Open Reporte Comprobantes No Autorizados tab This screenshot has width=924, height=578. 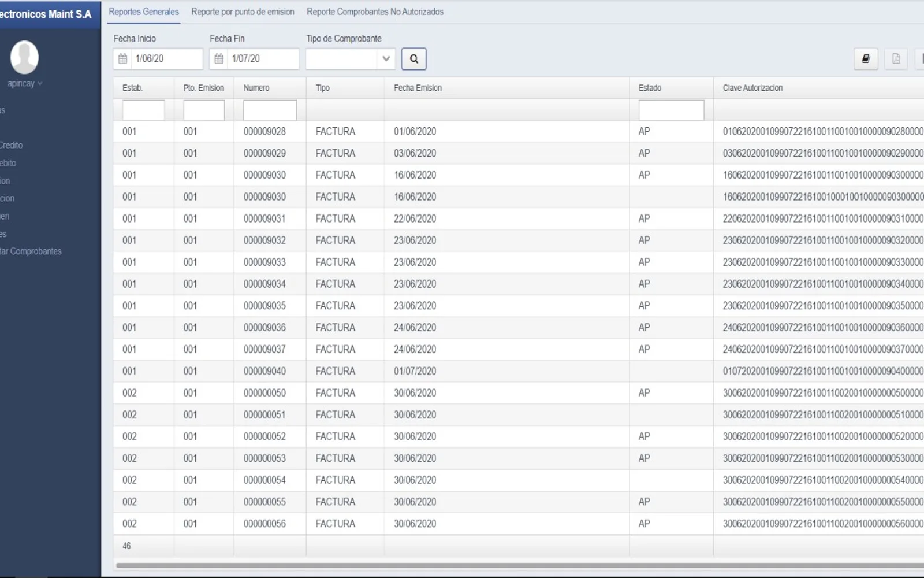375,12
